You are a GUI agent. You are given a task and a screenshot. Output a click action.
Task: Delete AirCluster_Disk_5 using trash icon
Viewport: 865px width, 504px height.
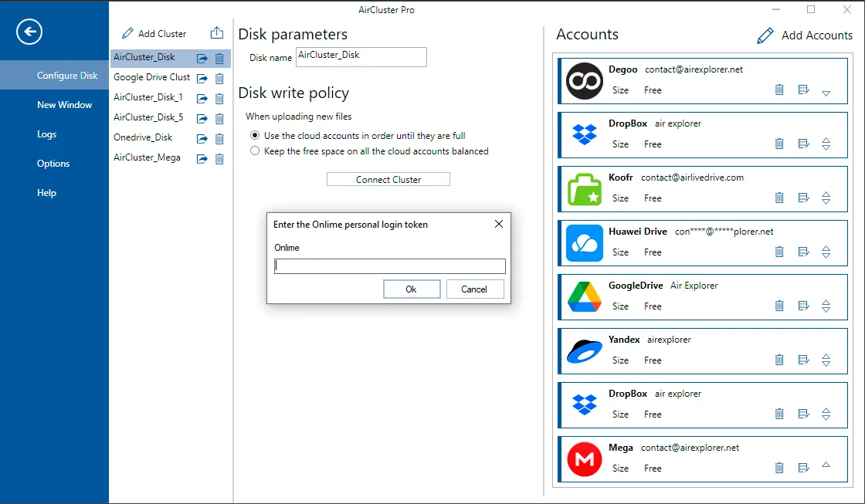[x=219, y=118]
